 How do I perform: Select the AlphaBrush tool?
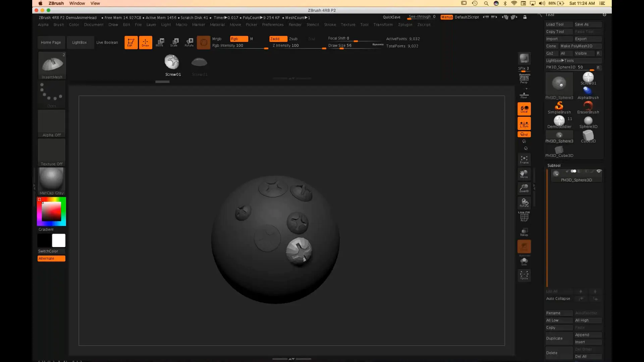(588, 93)
